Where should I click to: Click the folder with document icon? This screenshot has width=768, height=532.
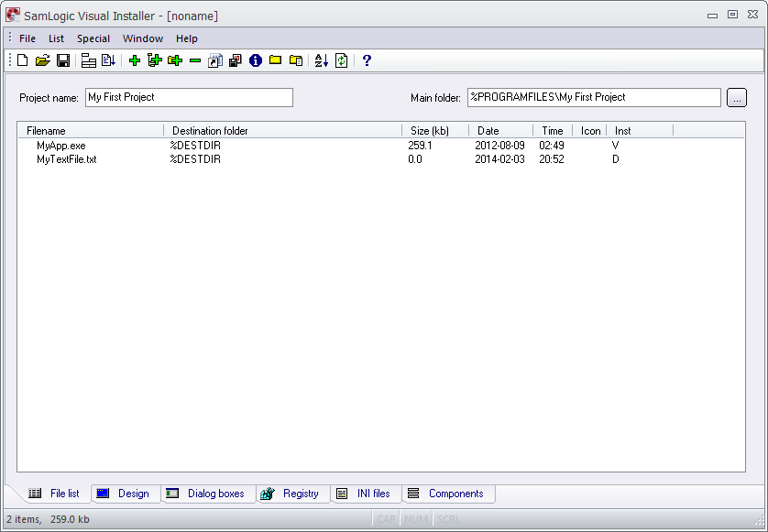[x=296, y=60]
